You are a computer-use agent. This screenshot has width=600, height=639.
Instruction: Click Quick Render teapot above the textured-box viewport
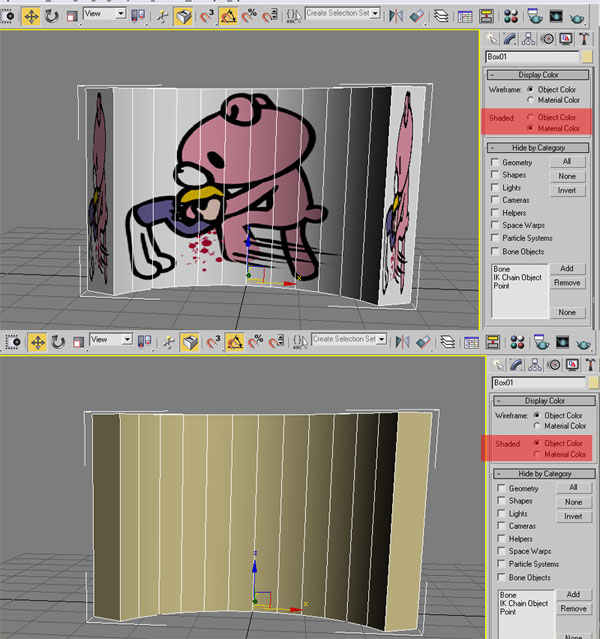[x=577, y=18]
